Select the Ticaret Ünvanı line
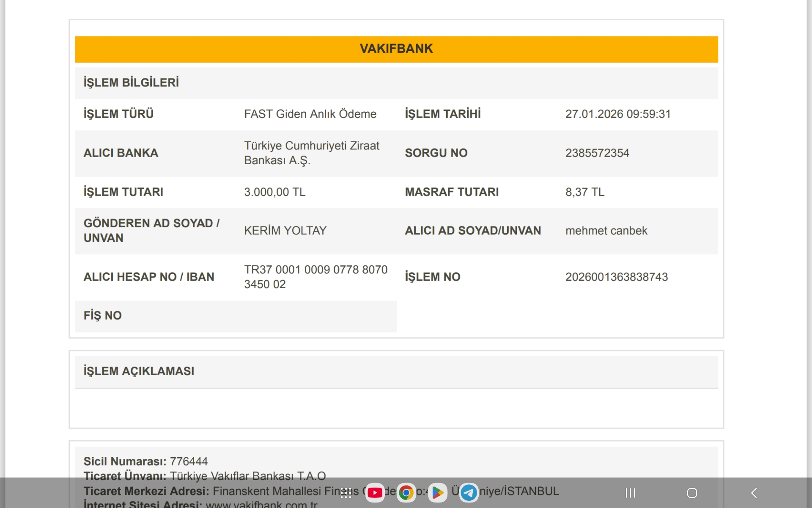The image size is (812, 508). pyautogui.click(x=205, y=476)
